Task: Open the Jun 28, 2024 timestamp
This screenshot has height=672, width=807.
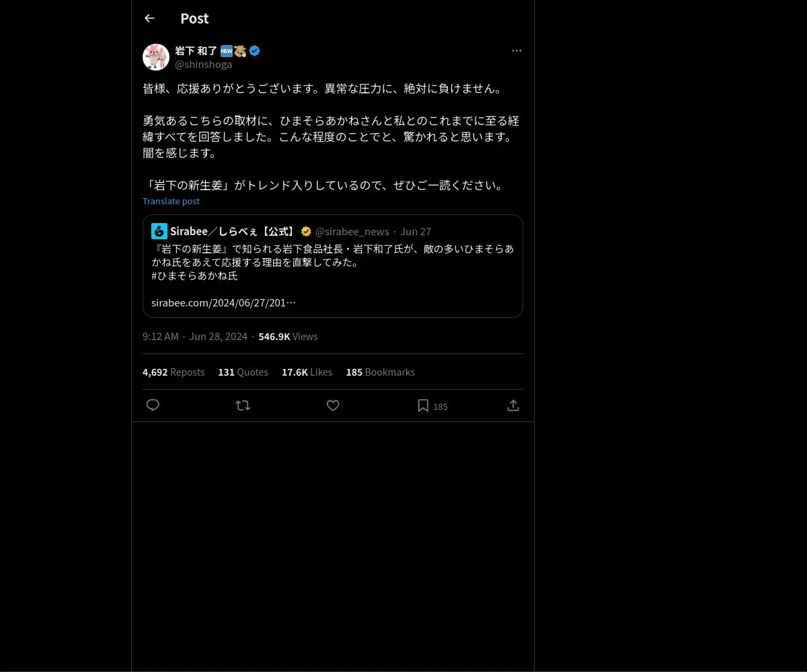Action: click(218, 336)
